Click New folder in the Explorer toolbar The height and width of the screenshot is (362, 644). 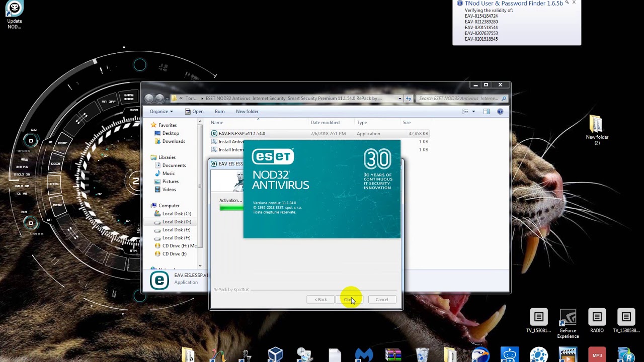pos(247,112)
